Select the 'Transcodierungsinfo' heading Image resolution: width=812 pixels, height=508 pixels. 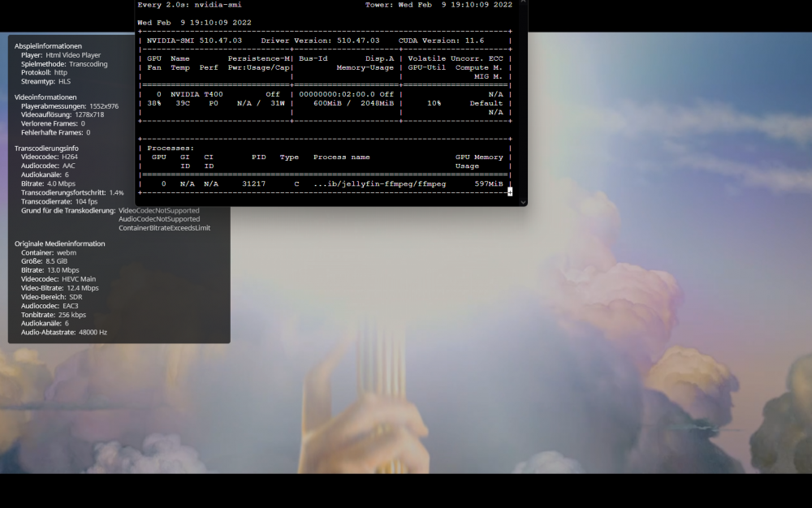click(46, 148)
